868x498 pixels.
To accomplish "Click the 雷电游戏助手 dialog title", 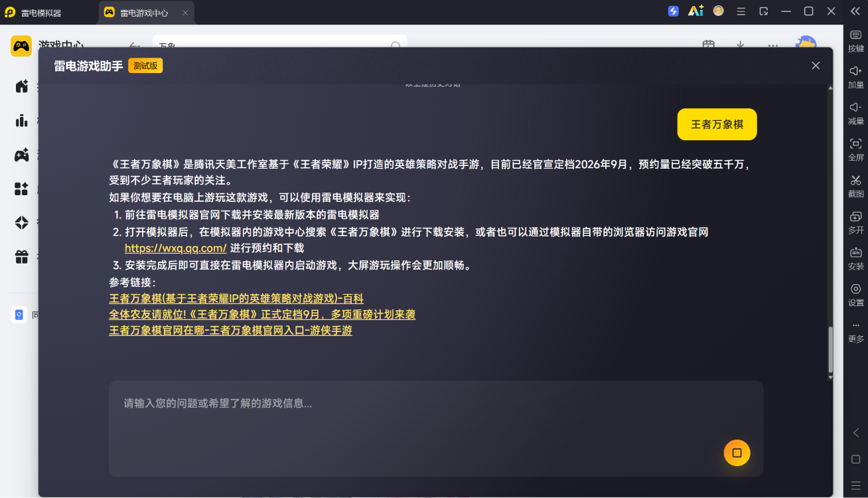I will coord(88,66).
